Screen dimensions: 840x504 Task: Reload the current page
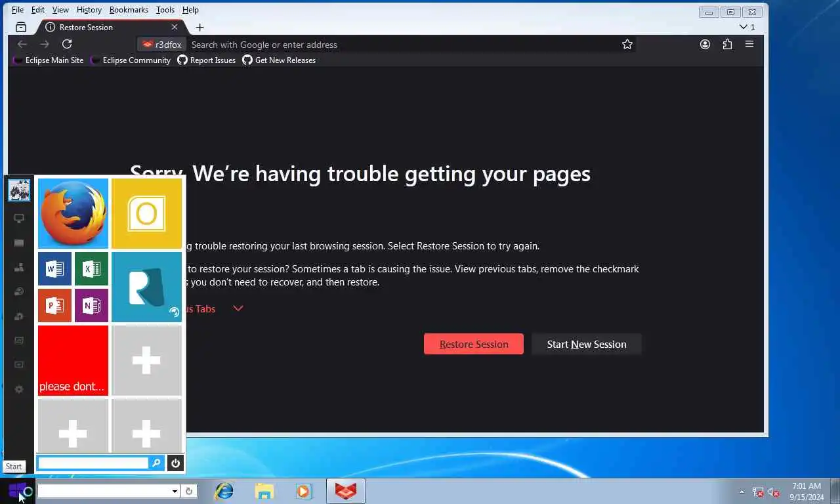click(x=67, y=44)
